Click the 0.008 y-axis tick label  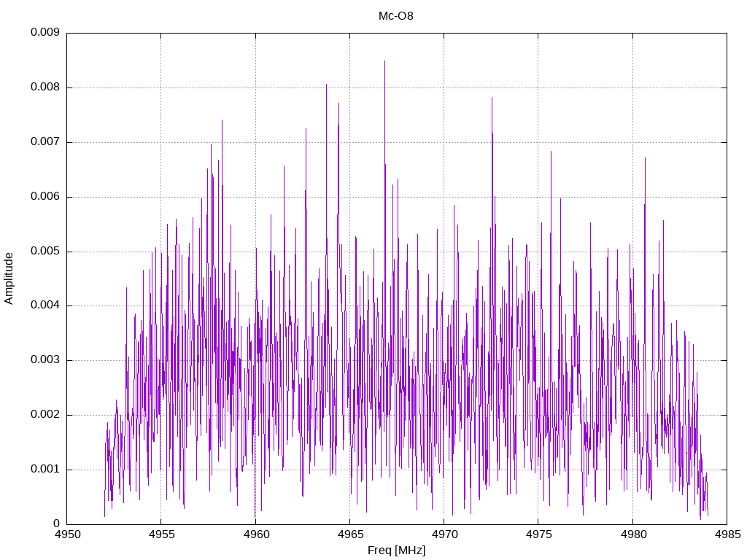pyautogui.click(x=45, y=87)
